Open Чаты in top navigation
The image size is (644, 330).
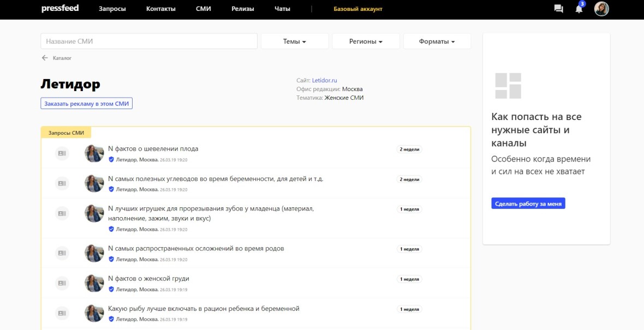pos(282,9)
